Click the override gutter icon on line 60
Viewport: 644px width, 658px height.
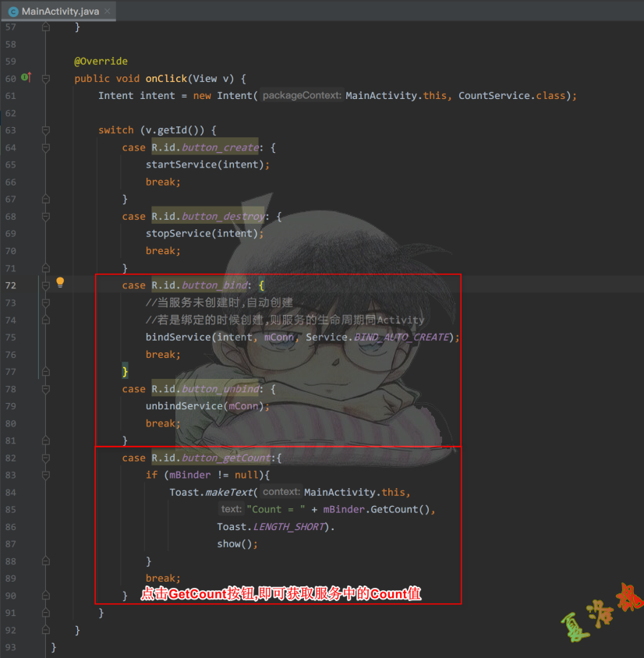[26, 78]
